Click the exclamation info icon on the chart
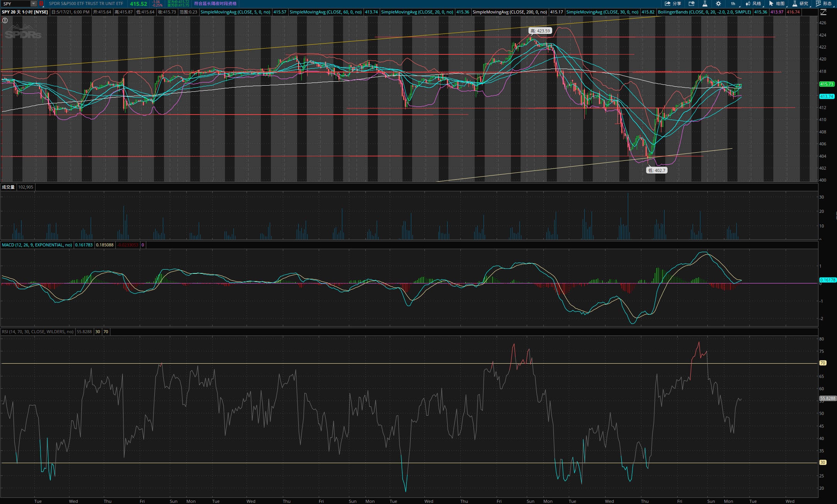The image size is (837, 504). click(5, 20)
